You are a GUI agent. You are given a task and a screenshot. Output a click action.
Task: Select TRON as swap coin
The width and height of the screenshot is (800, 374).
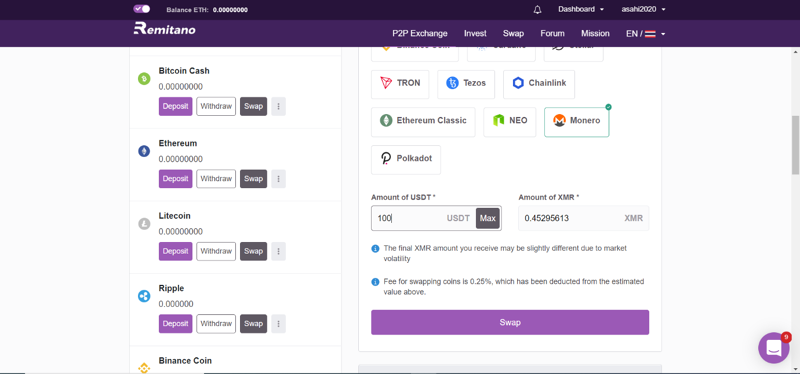400,84
